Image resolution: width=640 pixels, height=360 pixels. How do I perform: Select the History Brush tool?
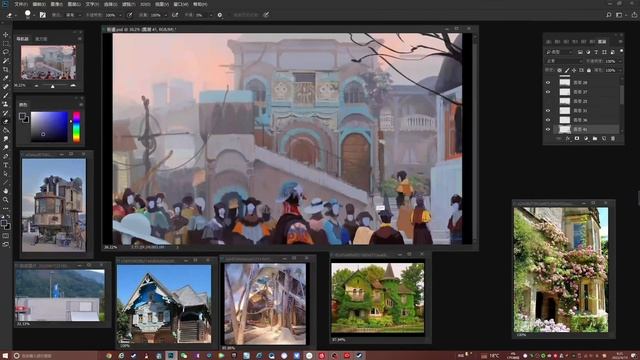pyautogui.click(x=6, y=113)
